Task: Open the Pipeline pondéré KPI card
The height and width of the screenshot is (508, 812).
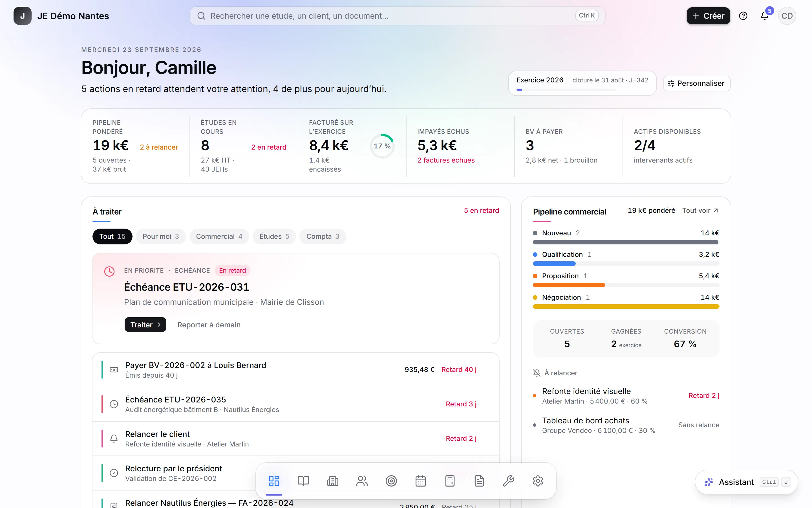Action: 135,146
